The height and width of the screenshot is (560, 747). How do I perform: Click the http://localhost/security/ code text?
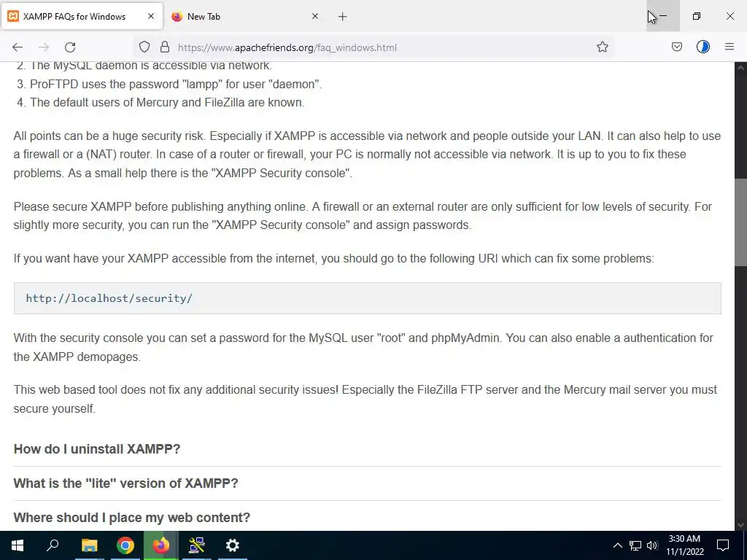tap(109, 298)
